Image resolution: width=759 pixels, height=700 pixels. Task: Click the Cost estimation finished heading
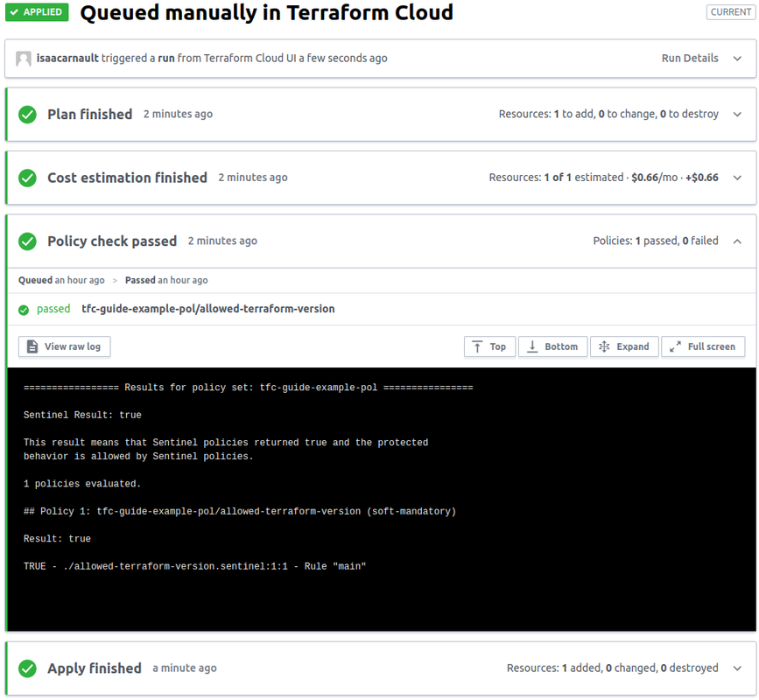coord(127,178)
